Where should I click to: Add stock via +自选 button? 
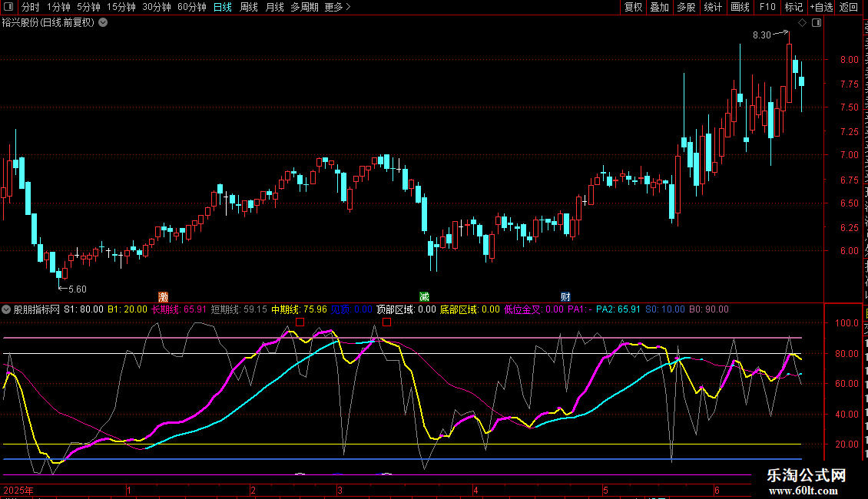click(821, 7)
